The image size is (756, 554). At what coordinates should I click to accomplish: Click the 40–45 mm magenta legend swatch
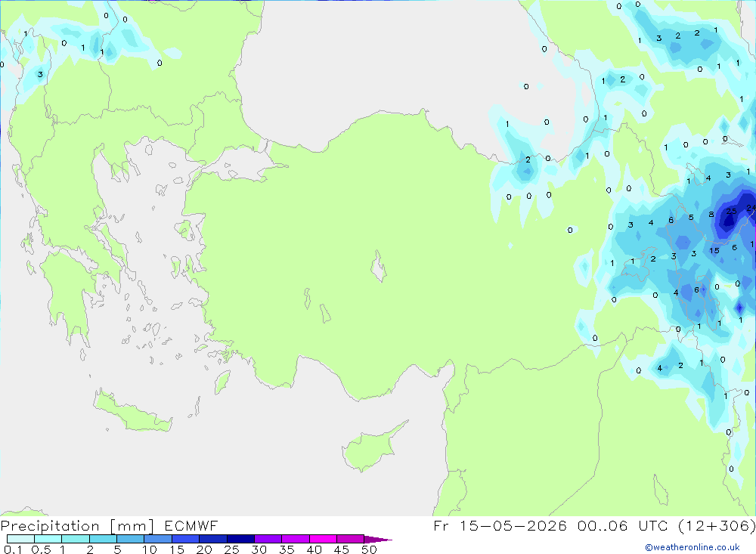pos(323,539)
